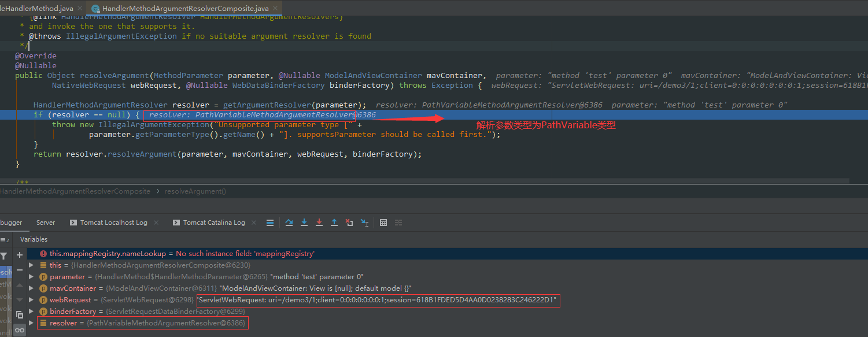Screen dimensions: 868x337
Task: Close the Tomcat Catalina Log tab
Action: click(253, 223)
